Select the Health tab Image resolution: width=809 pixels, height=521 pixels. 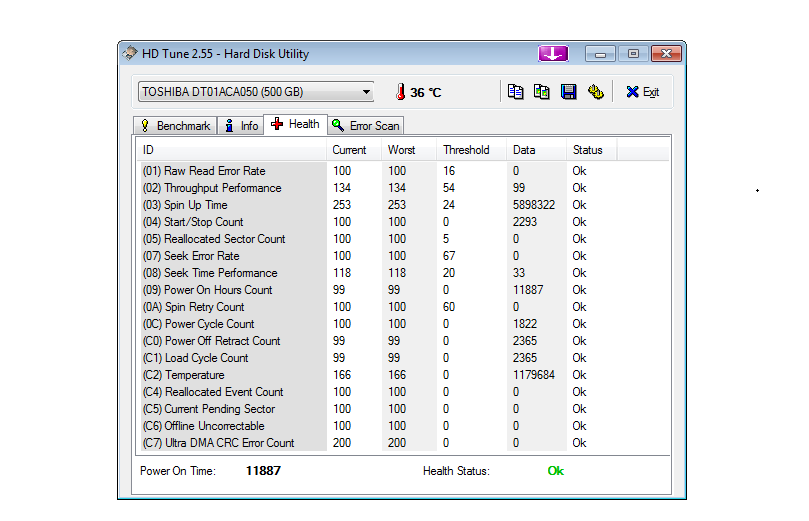click(x=296, y=124)
